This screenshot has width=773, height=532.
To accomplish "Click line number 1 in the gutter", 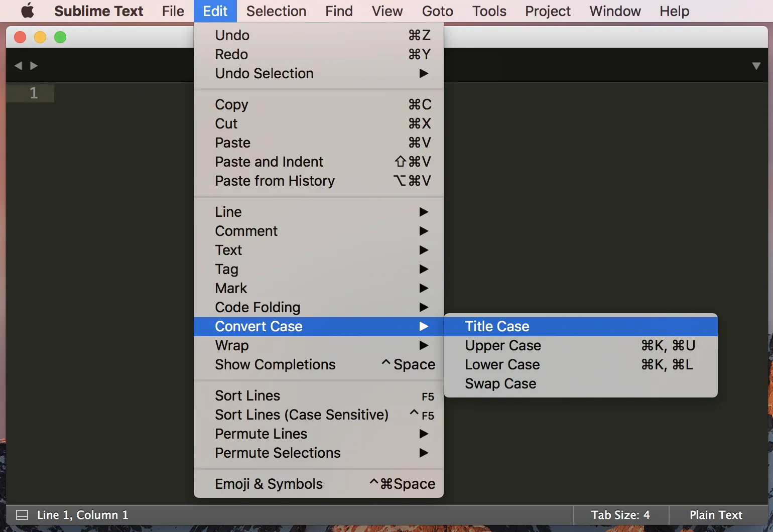I will click(34, 93).
